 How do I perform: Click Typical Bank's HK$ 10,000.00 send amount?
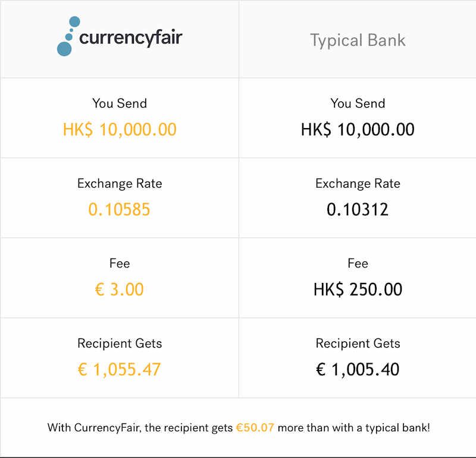[358, 129]
